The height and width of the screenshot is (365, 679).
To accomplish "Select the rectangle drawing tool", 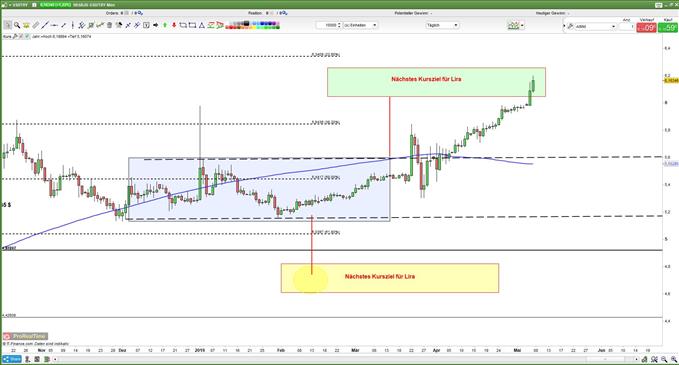I will (x=192, y=25).
